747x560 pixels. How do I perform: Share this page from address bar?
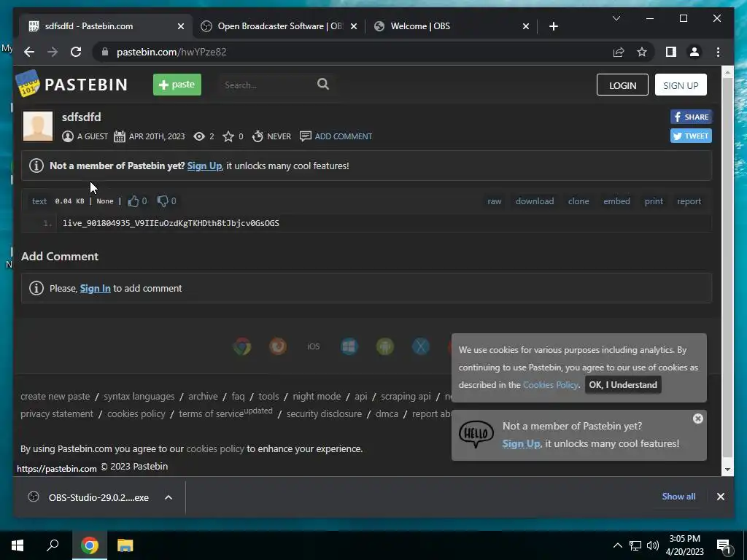[619, 52]
